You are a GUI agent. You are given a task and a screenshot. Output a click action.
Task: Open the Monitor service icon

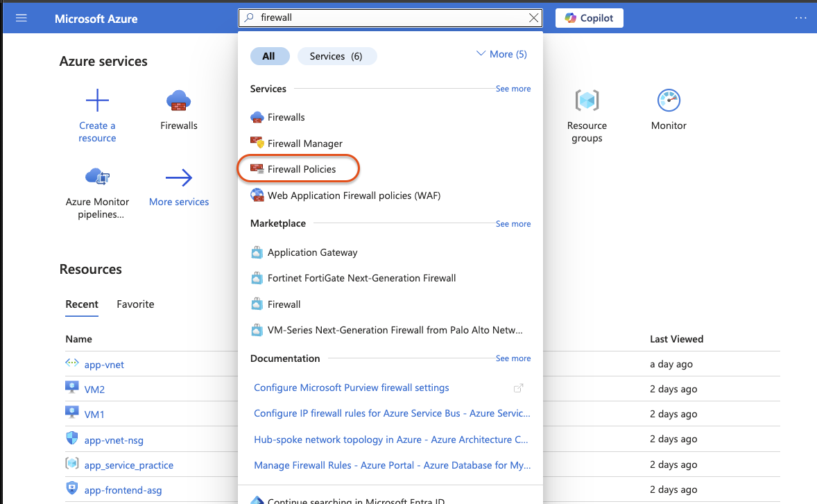[669, 100]
